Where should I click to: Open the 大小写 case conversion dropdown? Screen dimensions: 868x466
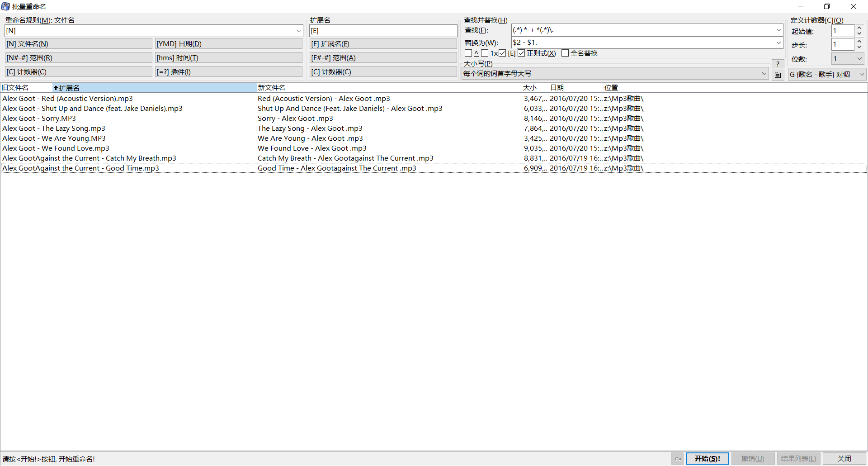point(764,74)
